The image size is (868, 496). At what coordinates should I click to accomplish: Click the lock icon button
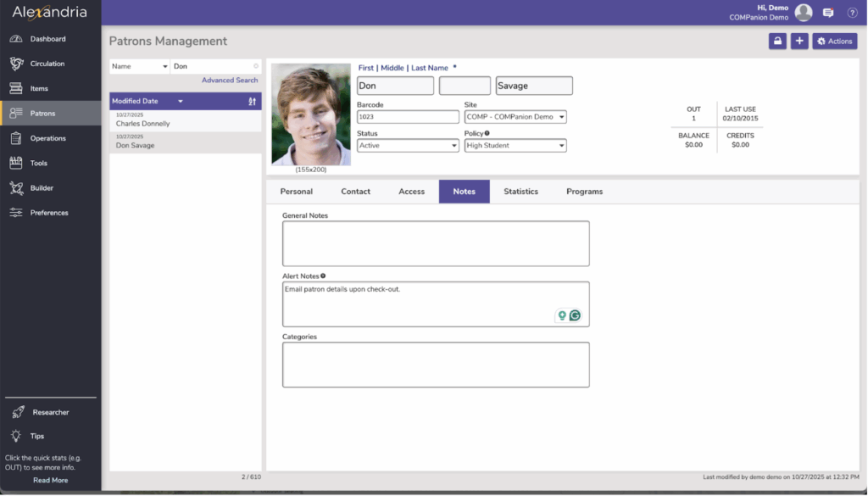coord(777,42)
